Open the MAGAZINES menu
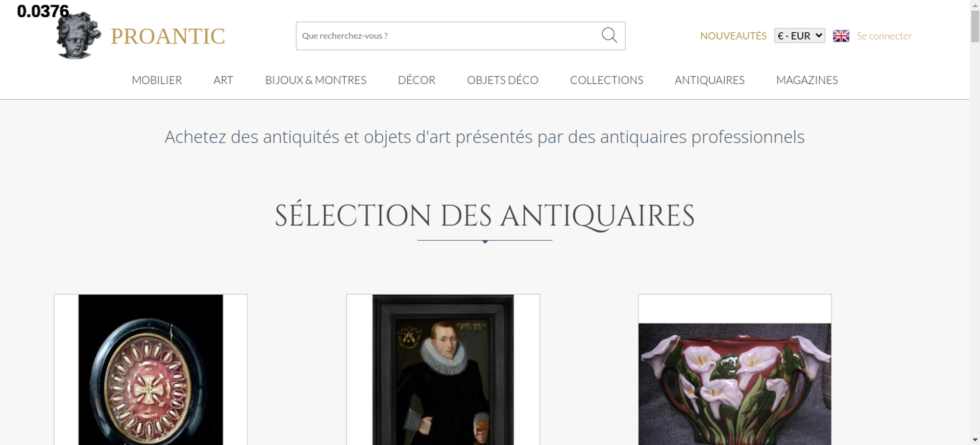The image size is (980, 445). 807,80
